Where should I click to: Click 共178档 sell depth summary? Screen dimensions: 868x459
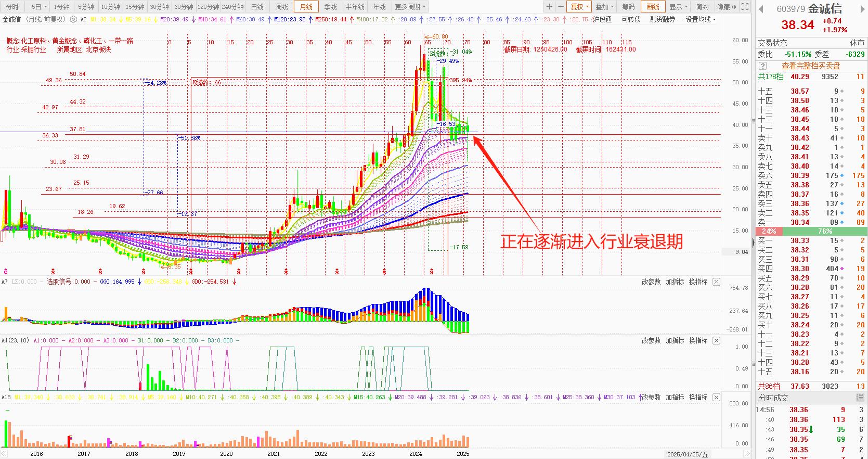[811, 76]
